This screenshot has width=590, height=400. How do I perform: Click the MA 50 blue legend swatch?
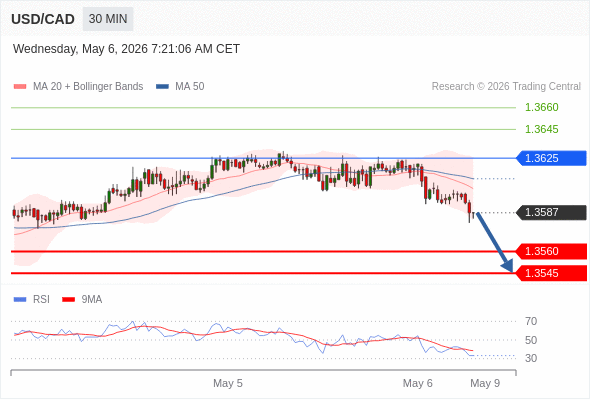click(162, 87)
